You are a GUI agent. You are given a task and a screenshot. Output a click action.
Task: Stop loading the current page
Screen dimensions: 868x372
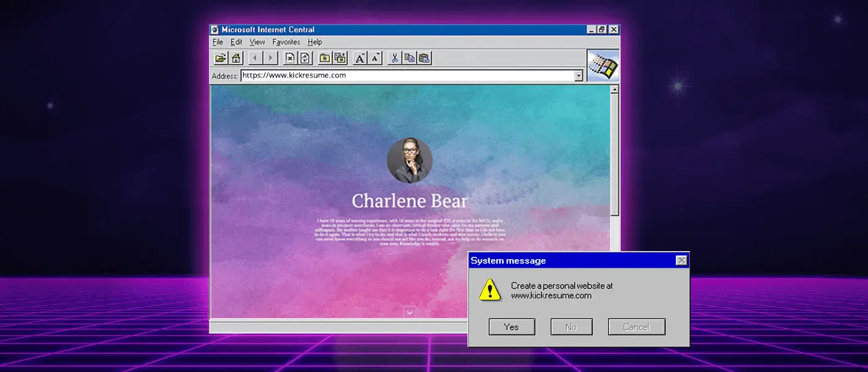pos(290,58)
